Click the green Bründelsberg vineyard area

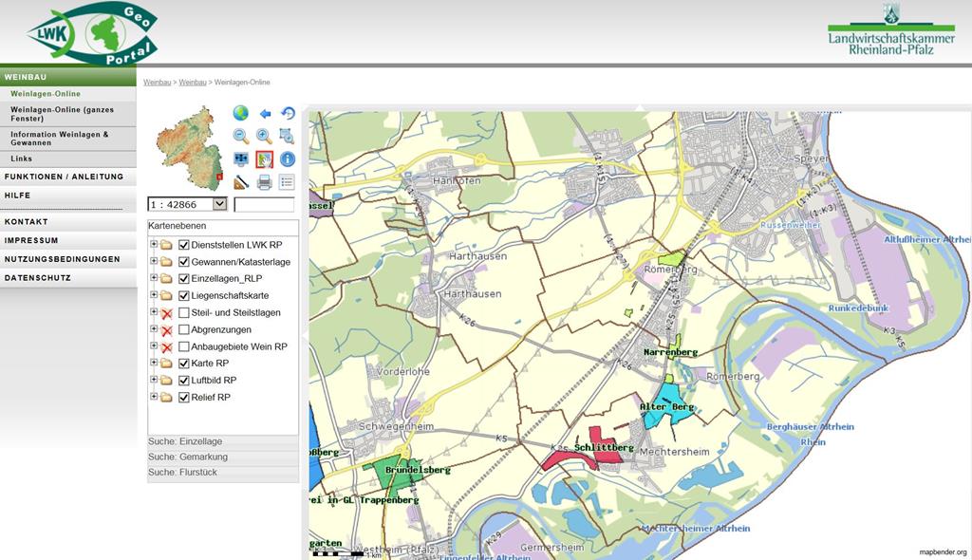391,475
